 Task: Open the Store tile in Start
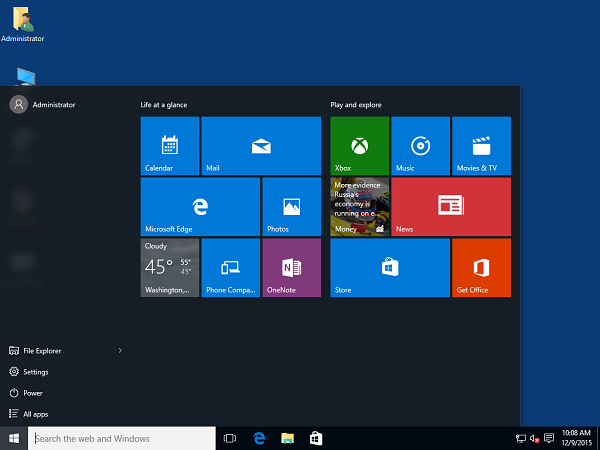point(390,267)
